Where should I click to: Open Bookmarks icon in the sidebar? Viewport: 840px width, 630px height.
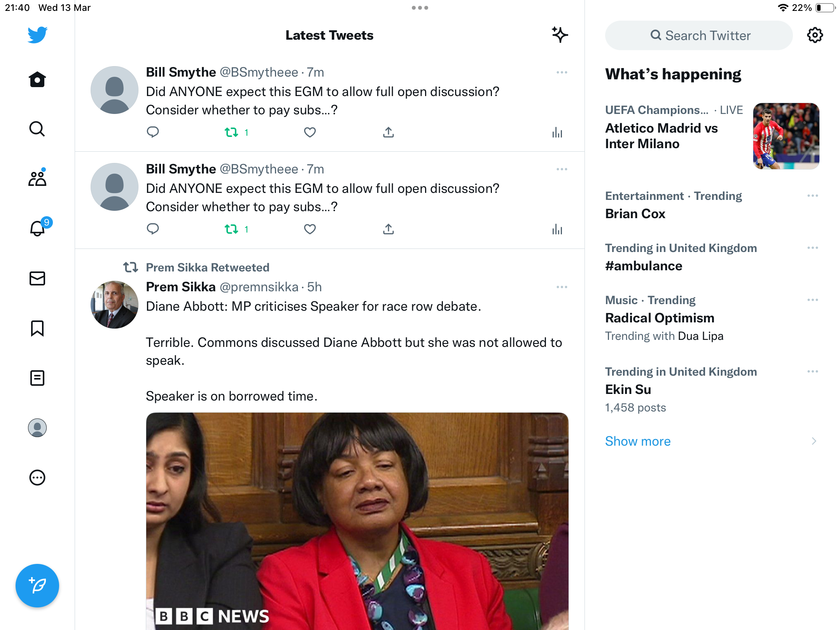(37, 328)
